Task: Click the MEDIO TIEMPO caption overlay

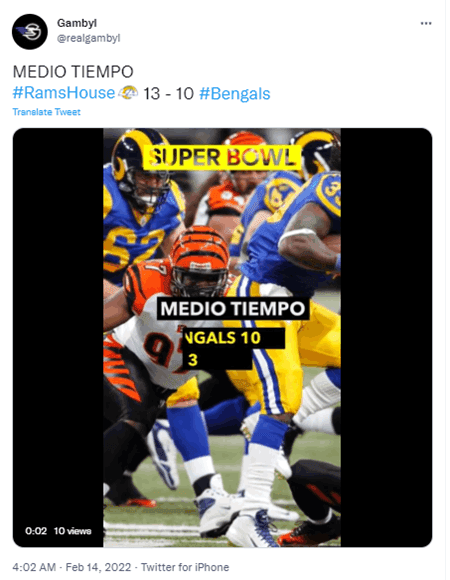Action: coord(233,308)
